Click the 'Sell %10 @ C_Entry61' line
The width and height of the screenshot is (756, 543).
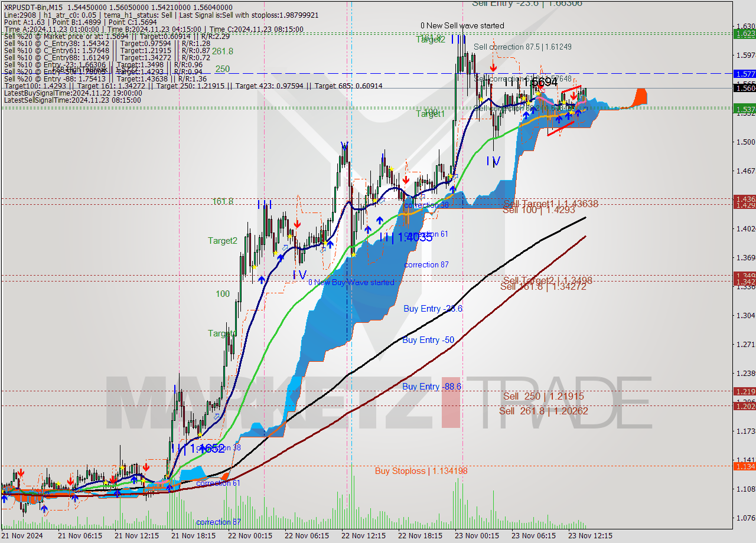107,50
